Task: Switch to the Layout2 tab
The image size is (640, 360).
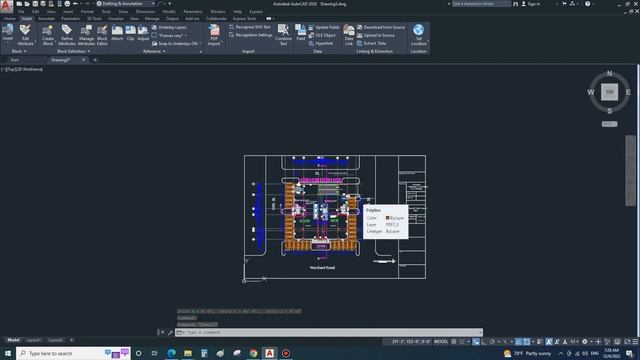Action: (56, 340)
